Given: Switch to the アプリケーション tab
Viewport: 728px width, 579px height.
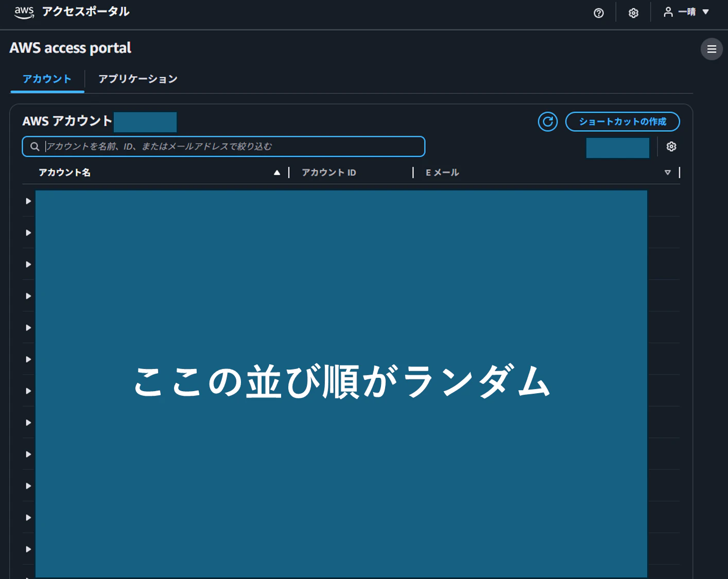Looking at the screenshot, I should click(138, 79).
